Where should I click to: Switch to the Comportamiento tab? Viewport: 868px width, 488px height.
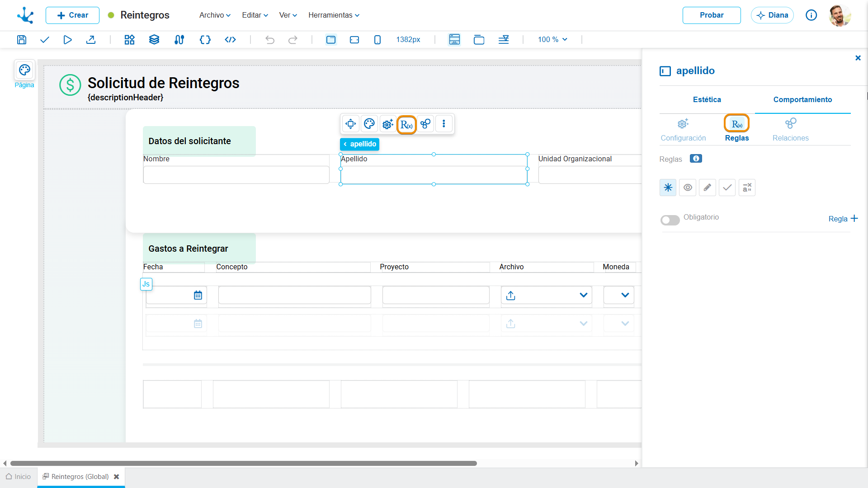pos(802,100)
